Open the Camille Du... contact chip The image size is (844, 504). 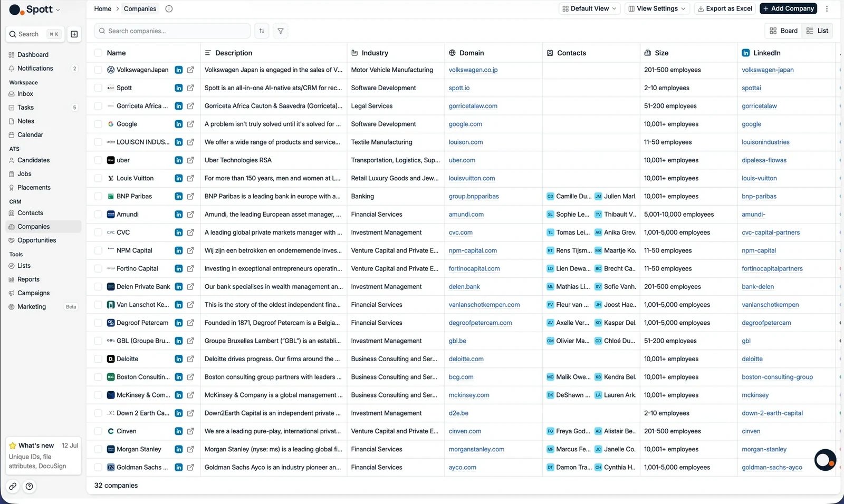(569, 196)
